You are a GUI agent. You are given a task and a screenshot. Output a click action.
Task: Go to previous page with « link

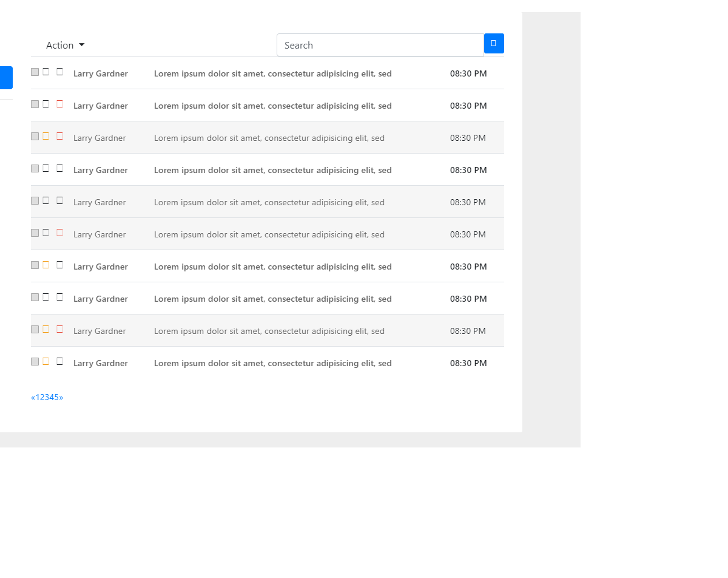click(x=33, y=398)
